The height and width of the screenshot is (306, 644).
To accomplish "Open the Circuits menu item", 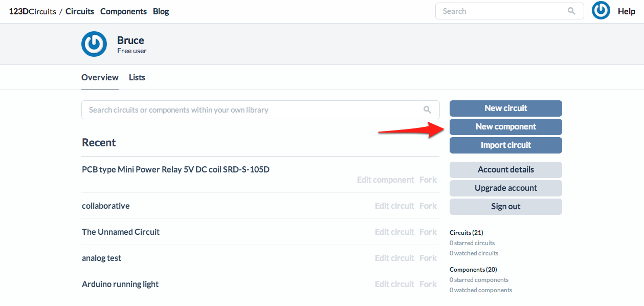I will [x=80, y=11].
